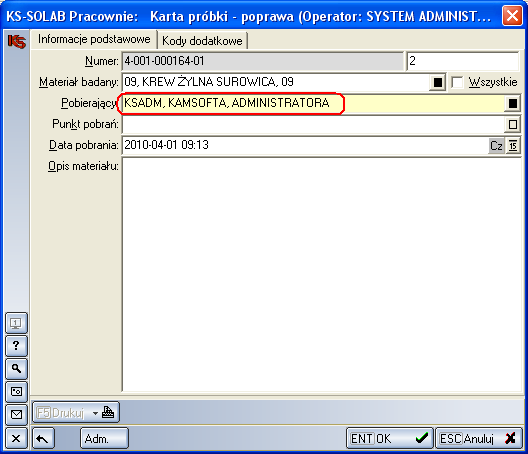Click the monitor icon in left sidebar
The width and height of the screenshot is (528, 454).
click(x=16, y=323)
